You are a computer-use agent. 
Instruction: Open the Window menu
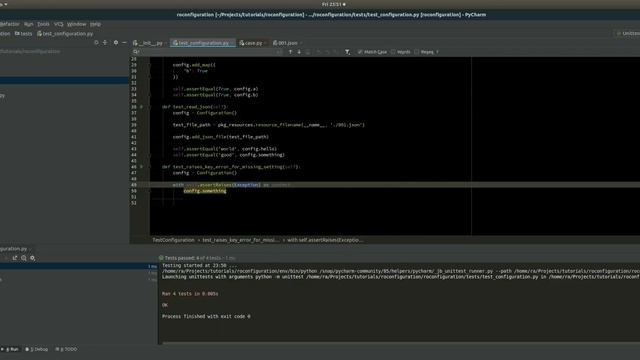point(76,24)
